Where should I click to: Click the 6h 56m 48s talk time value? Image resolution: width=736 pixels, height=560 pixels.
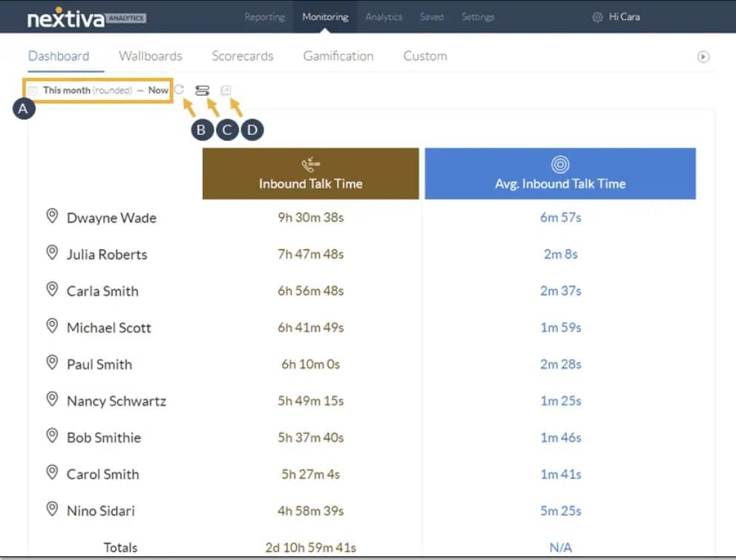click(x=311, y=291)
